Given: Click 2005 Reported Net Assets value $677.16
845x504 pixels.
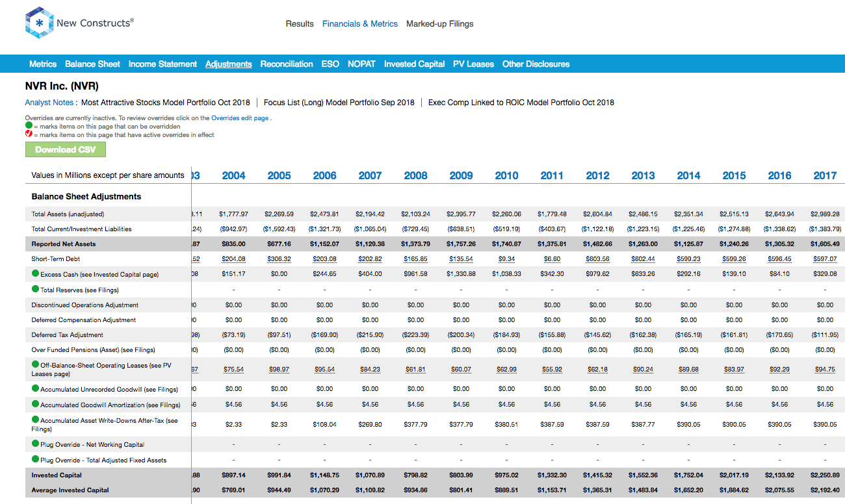Looking at the screenshot, I should coord(279,244).
